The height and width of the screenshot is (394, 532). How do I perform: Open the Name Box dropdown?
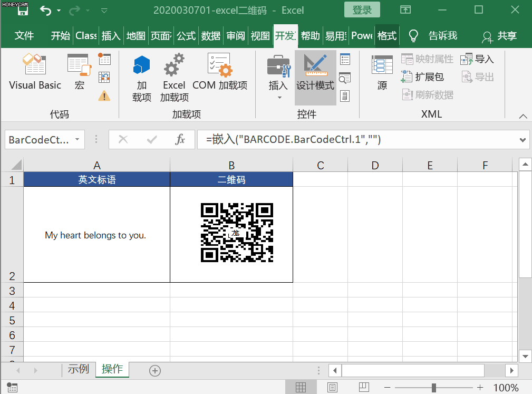tap(78, 139)
